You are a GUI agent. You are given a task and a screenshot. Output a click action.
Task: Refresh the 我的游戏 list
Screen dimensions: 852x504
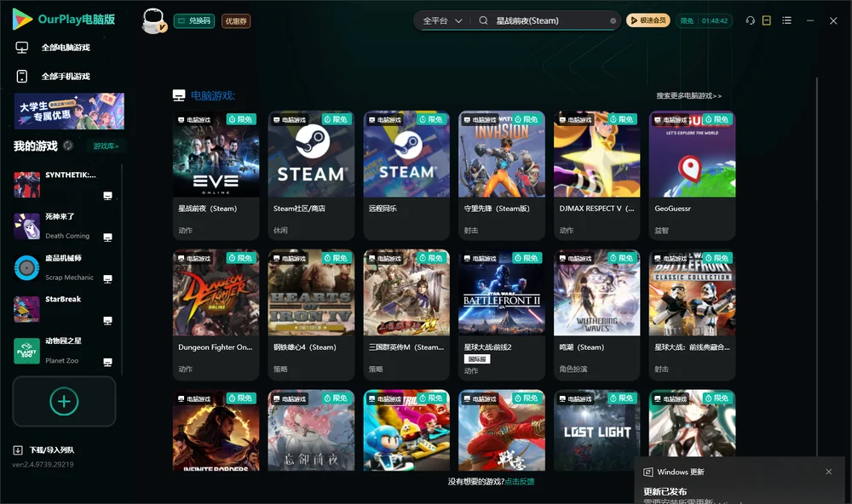[68, 146]
